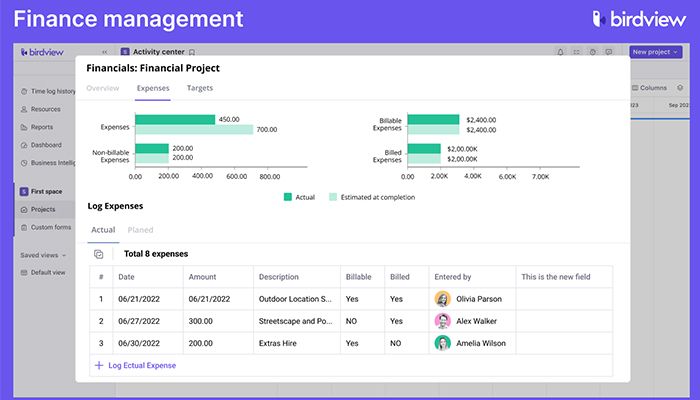Click the Birdview logo in sidebar

[x=40, y=52]
